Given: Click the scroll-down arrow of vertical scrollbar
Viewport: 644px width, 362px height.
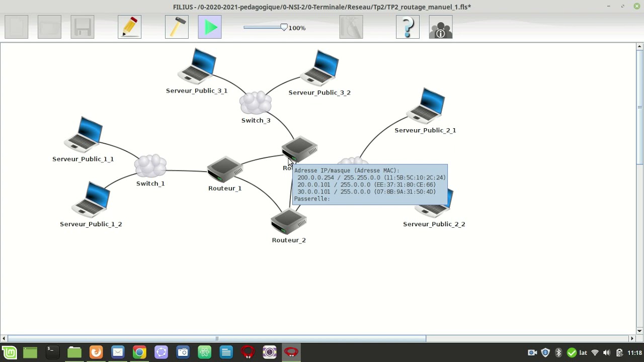Looking at the screenshot, I should (639, 331).
